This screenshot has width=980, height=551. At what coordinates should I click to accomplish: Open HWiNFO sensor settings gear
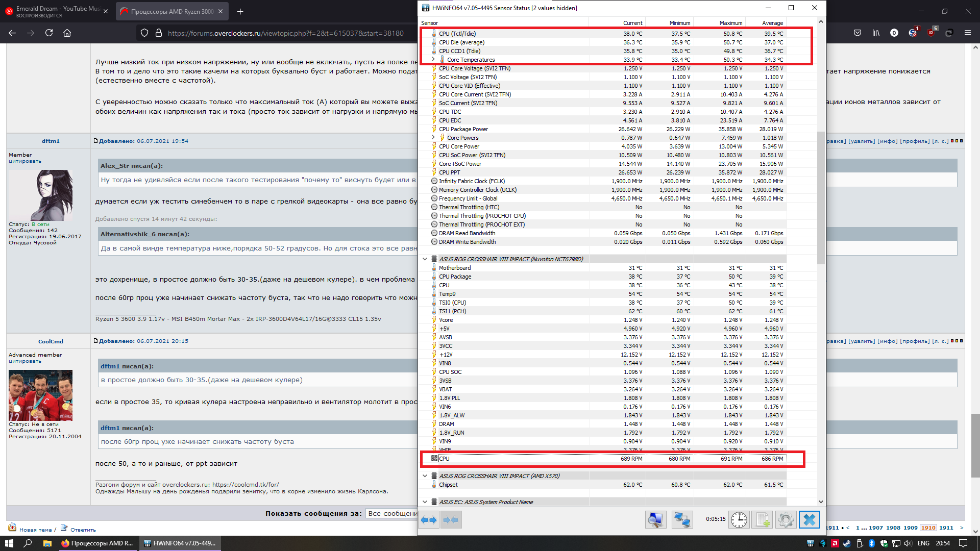click(786, 520)
